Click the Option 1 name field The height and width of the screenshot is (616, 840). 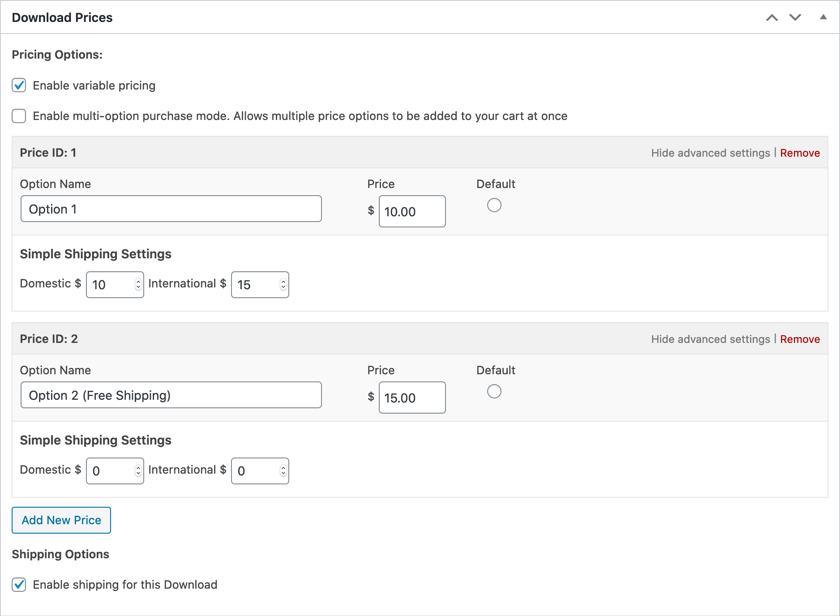(x=171, y=209)
